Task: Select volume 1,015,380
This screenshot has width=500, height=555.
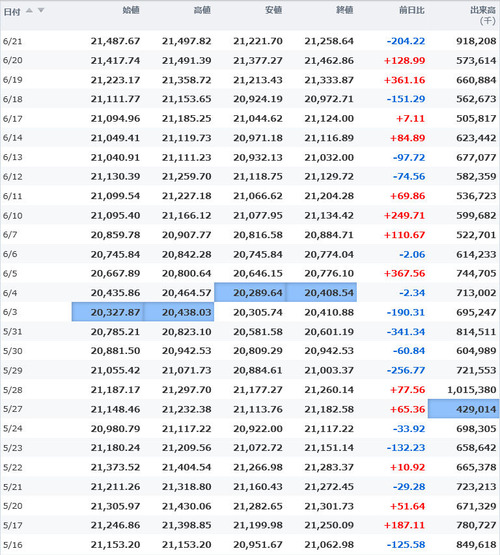Action: click(472, 390)
